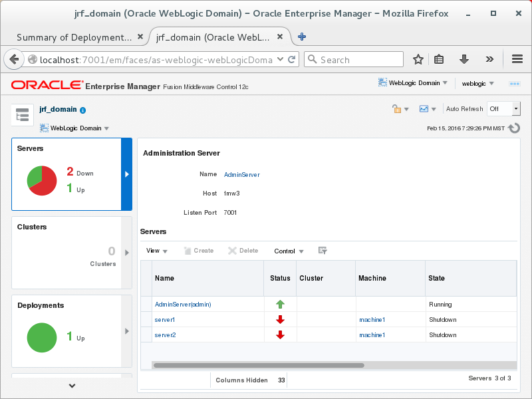Open the downloads arrow icon
The width and height of the screenshot is (532, 399).
pos(464,60)
